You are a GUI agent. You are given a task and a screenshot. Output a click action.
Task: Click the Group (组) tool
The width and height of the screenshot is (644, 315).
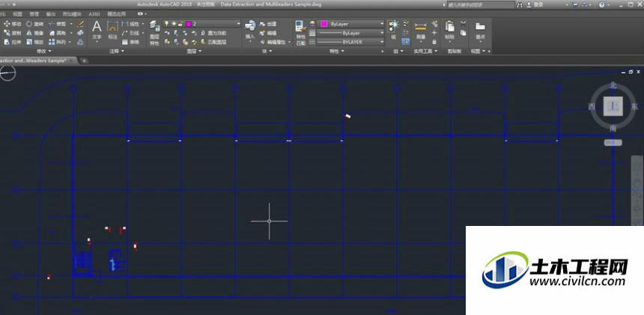(393, 29)
